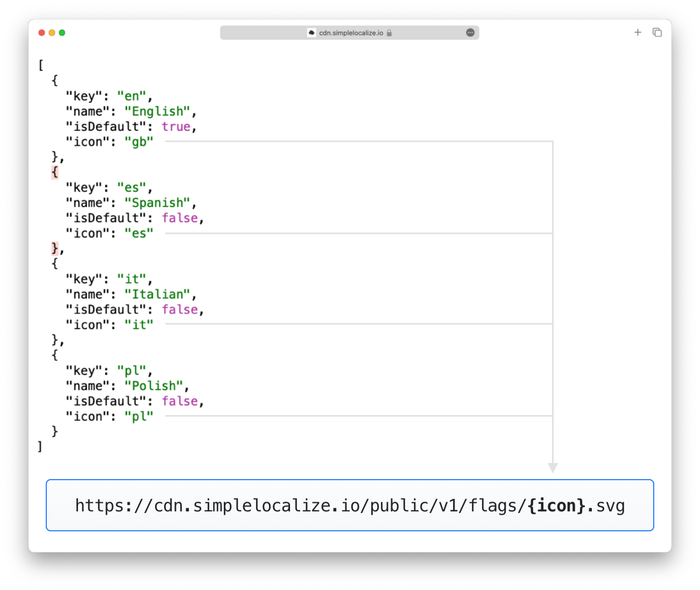The height and width of the screenshot is (590, 700).
Task: Click the new tab plus icon
Action: (x=638, y=32)
